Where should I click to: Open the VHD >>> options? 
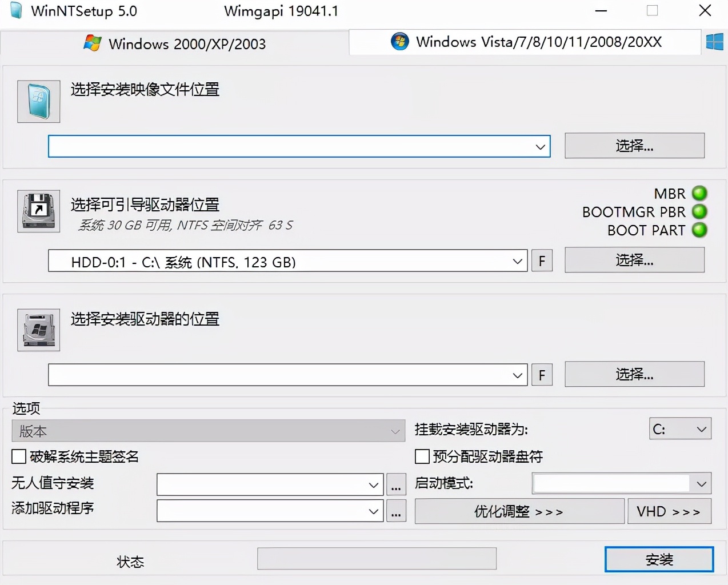coord(669,511)
